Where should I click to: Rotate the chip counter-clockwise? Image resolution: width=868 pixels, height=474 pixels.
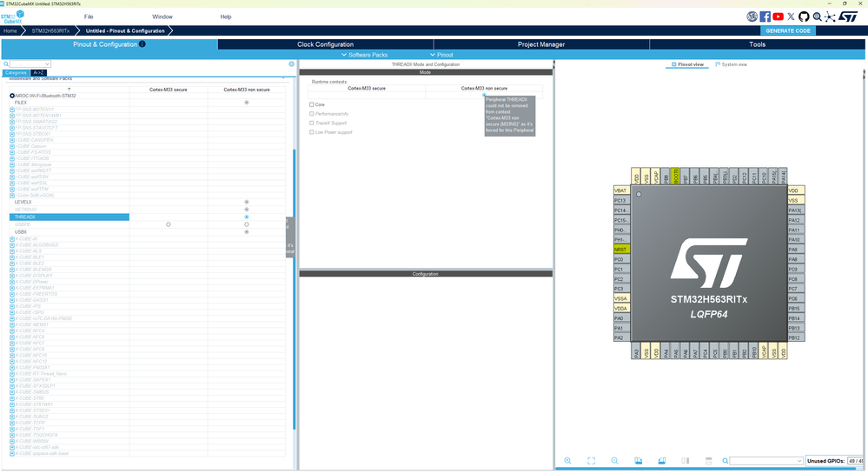point(661,461)
